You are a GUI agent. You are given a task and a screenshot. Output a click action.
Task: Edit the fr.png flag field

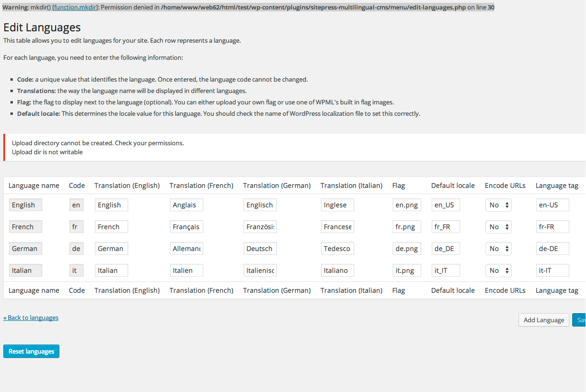click(406, 226)
